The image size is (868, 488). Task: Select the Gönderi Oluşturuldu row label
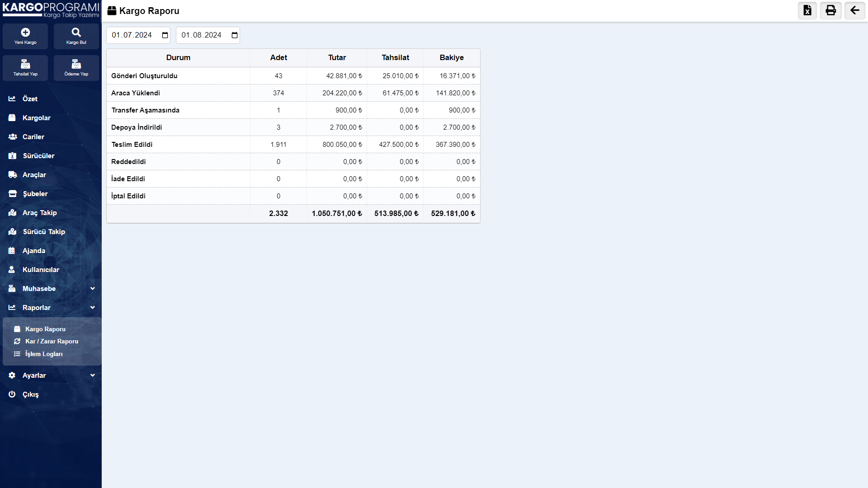pyautogui.click(x=144, y=76)
